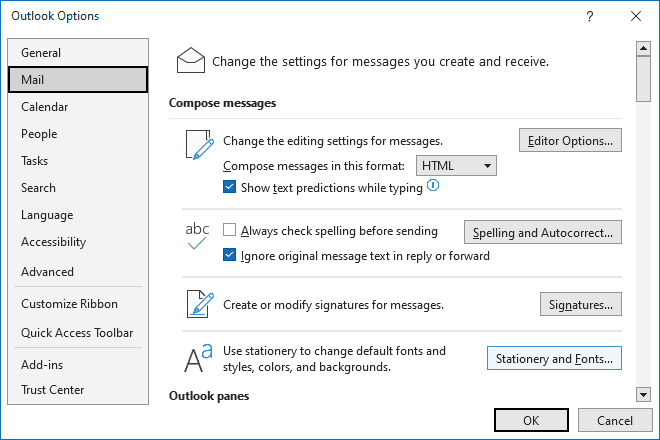Open the Advanced options category
Viewport: 660px width, 440px height.
pyautogui.click(x=78, y=272)
